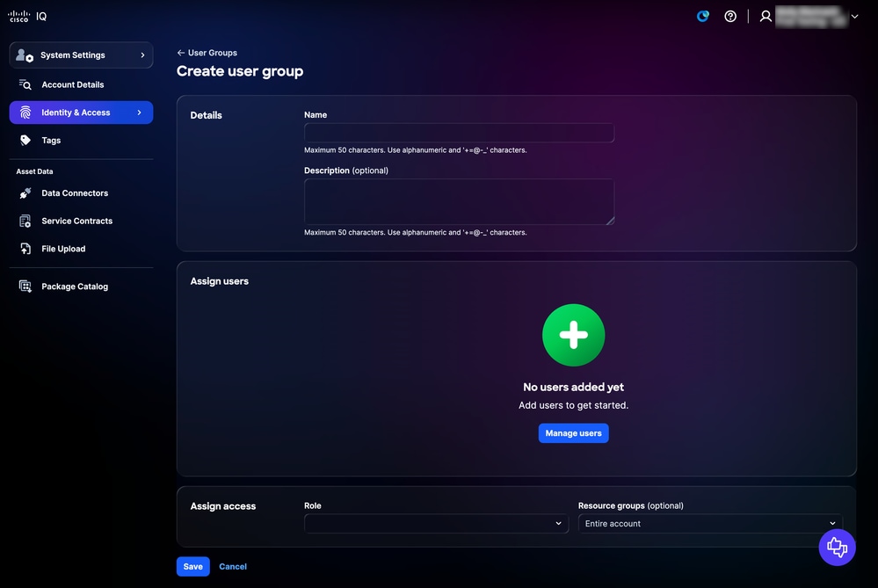Click the File Upload icon
Viewport: 878px width, 588px height.
25,249
